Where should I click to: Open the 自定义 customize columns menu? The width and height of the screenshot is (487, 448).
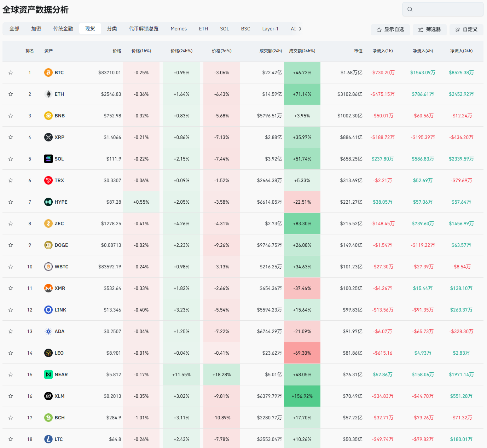(466, 30)
